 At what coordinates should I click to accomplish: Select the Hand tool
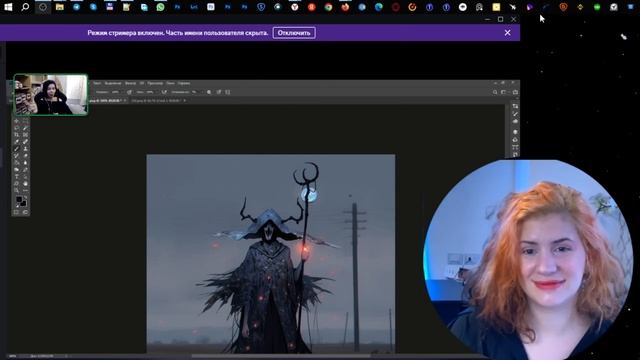pyautogui.click(x=25, y=184)
